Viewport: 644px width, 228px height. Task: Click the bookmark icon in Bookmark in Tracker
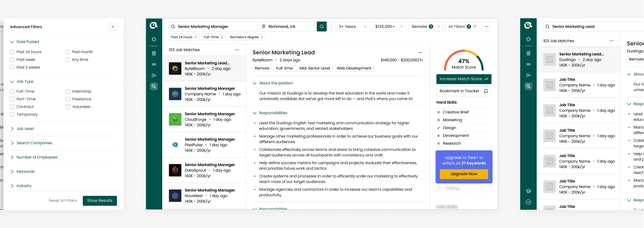[486, 91]
